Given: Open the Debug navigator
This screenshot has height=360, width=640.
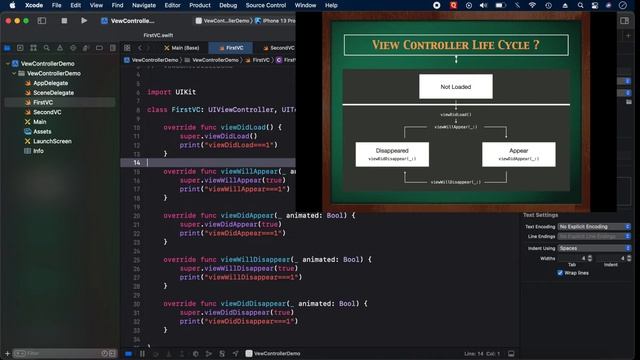Looking at the screenshot, I should point(86,48).
